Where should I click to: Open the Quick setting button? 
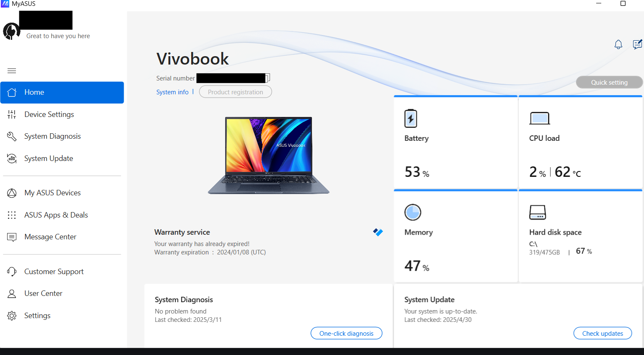609,82
